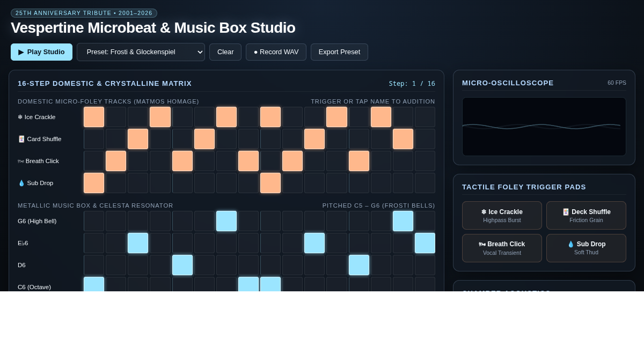This screenshot has width=644, height=338.
Task: Enable Sub Drop step 13
Action: (359, 183)
